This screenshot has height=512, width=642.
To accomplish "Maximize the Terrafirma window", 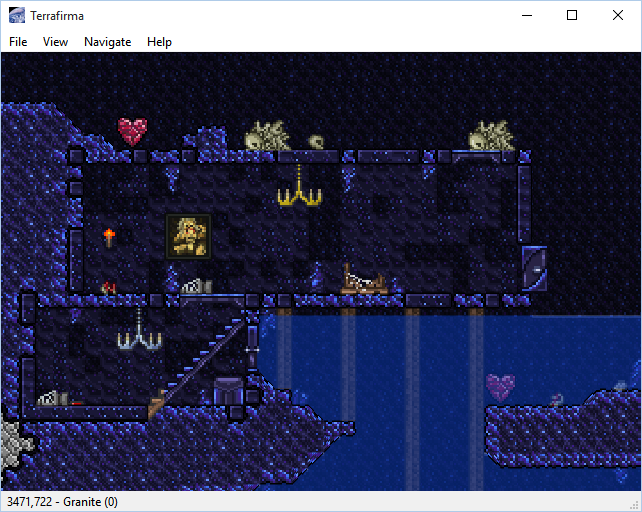I will pyautogui.click(x=572, y=15).
